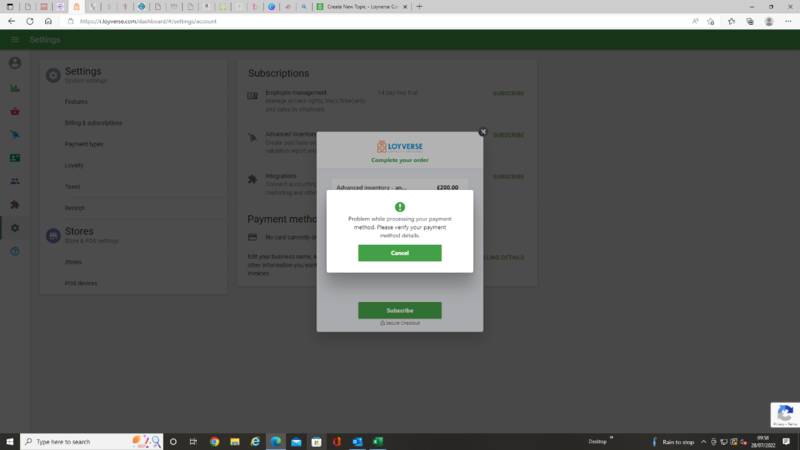This screenshot has width=800, height=450.
Task: Open Employees ID card icon in sidebar
Action: coord(15,158)
